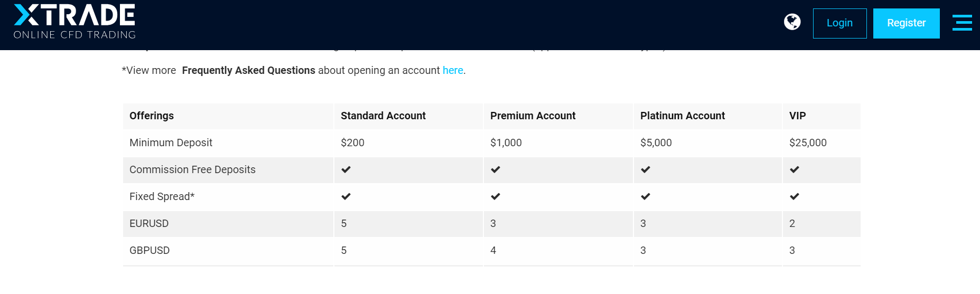Open the globe language selector
Screen dimensions: 980x294
[792, 22]
